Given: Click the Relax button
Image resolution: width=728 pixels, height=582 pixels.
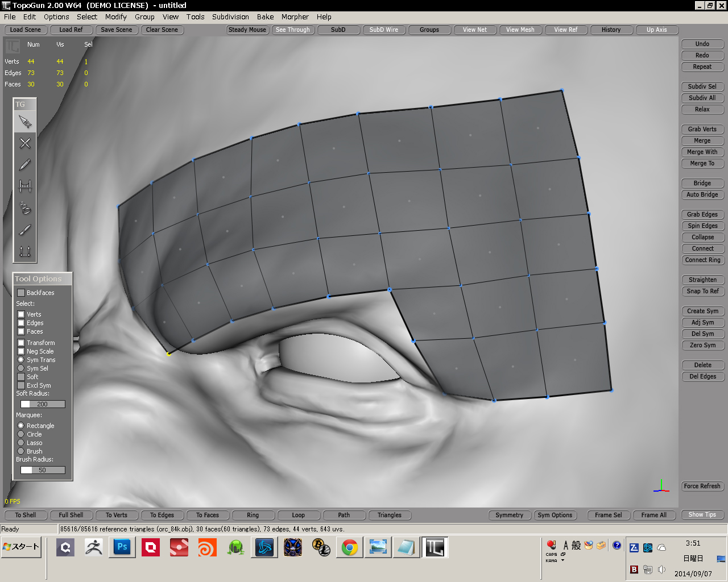Looking at the screenshot, I should pyautogui.click(x=702, y=109).
